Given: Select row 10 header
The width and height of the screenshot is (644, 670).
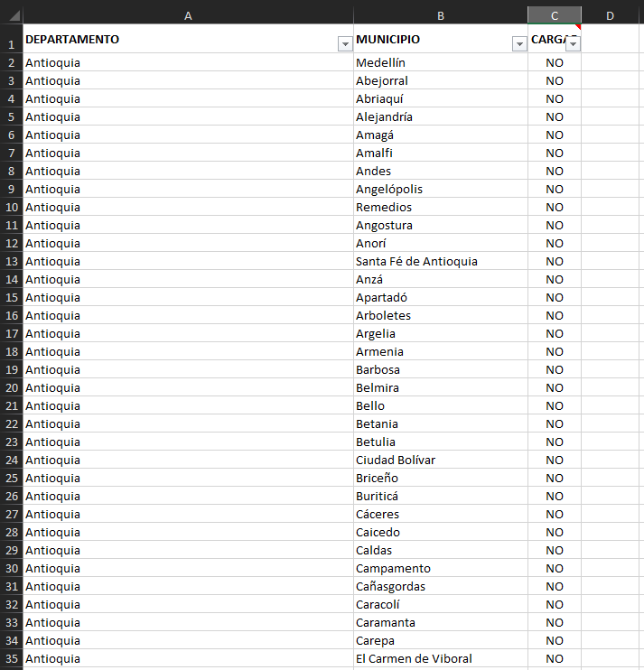Looking at the screenshot, I should 12,207.
